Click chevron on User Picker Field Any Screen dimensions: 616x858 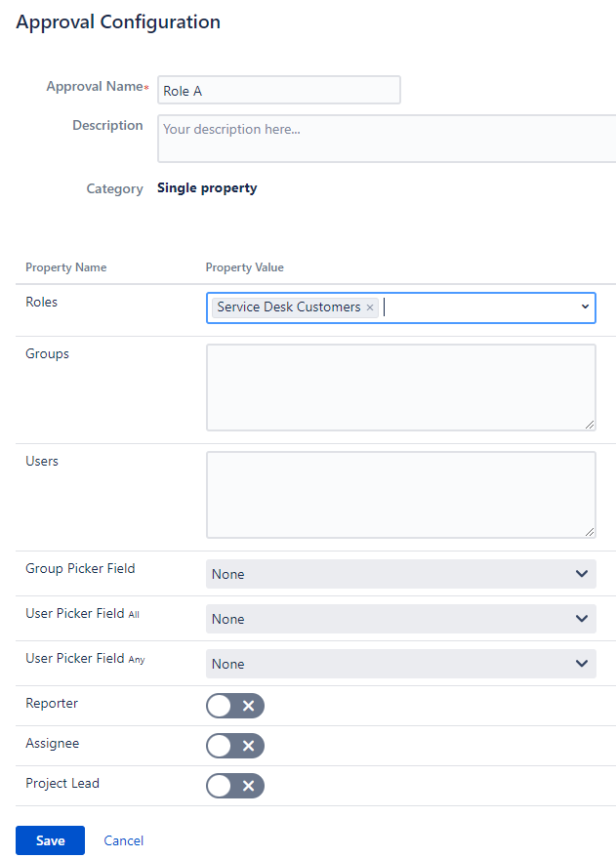coord(582,664)
